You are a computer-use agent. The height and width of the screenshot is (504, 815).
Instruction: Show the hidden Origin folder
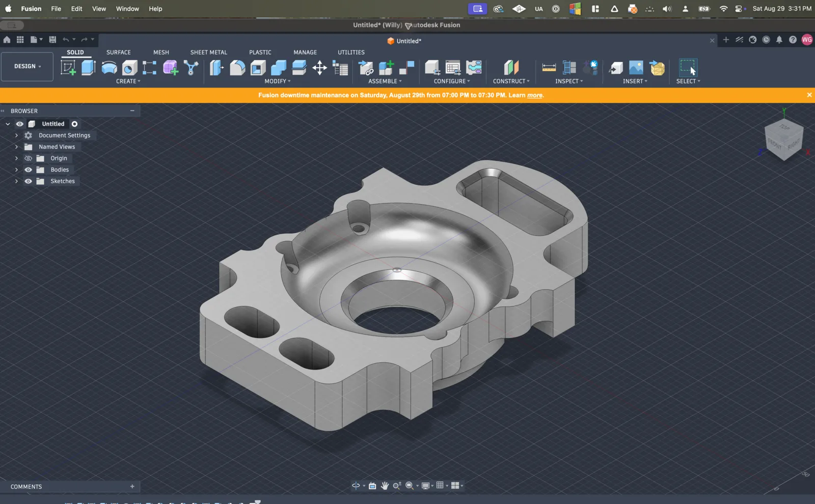tap(28, 158)
